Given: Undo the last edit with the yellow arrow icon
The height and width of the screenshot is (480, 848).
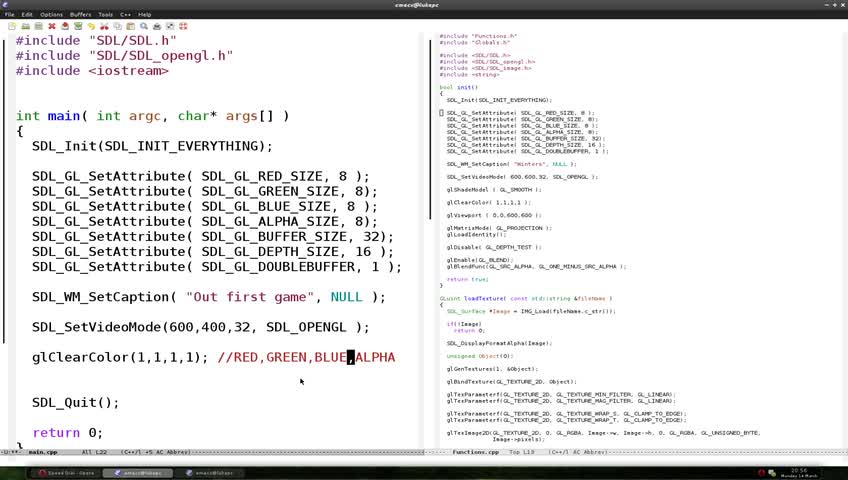Looking at the screenshot, I should tap(91, 26).
